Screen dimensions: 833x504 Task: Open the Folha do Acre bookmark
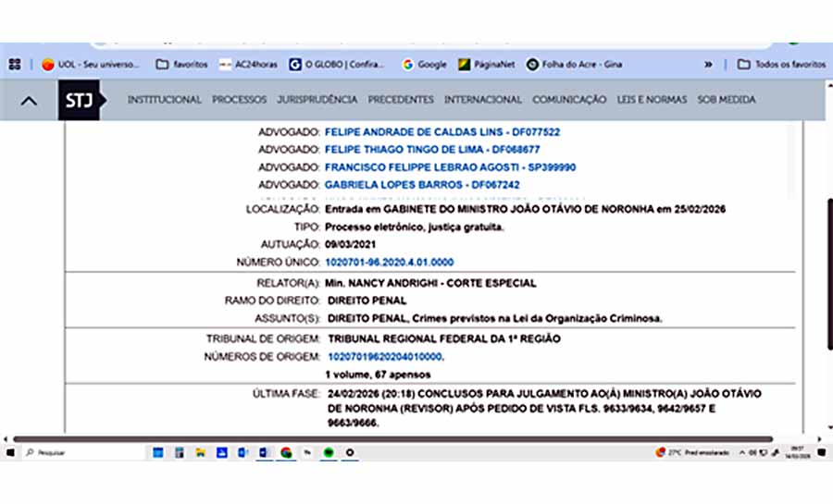[575, 65]
